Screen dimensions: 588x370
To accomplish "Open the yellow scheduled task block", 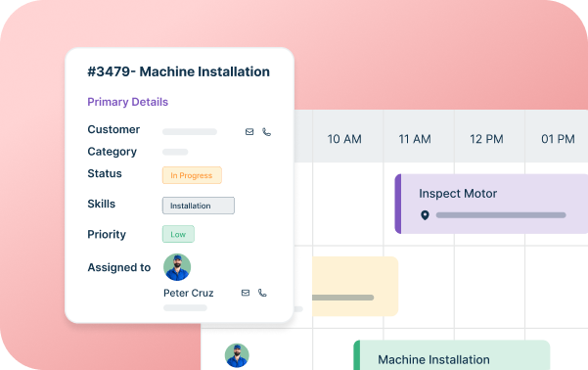I will (355, 287).
